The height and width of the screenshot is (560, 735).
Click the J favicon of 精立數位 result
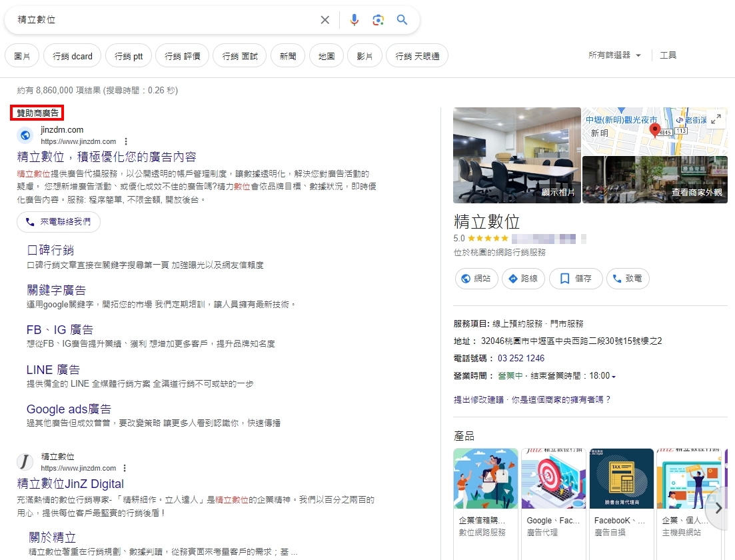click(x=25, y=462)
